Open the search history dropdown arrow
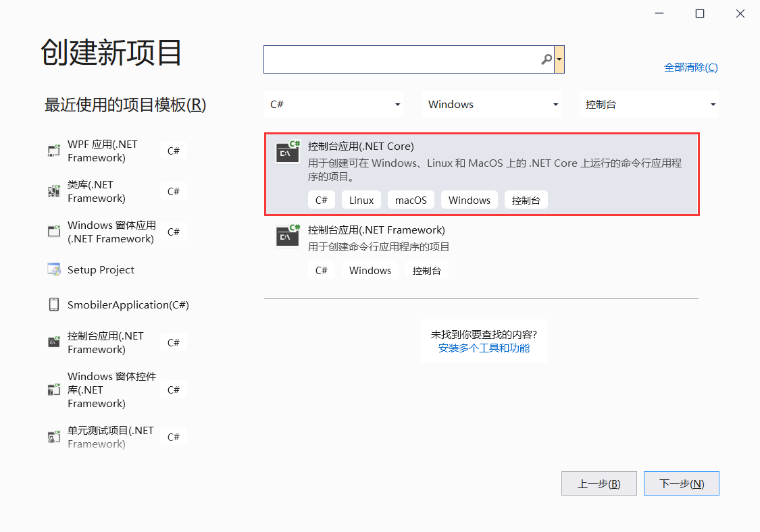This screenshot has width=760, height=532. tap(559, 59)
